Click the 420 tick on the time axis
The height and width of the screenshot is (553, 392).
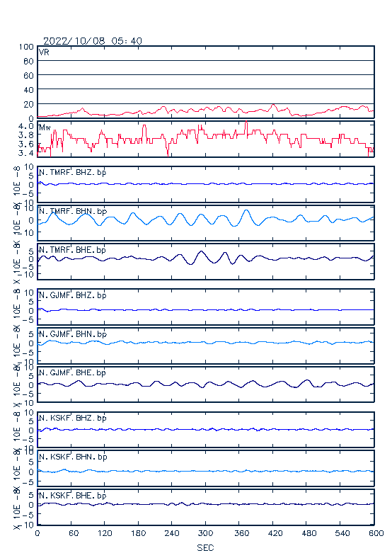[272, 533]
